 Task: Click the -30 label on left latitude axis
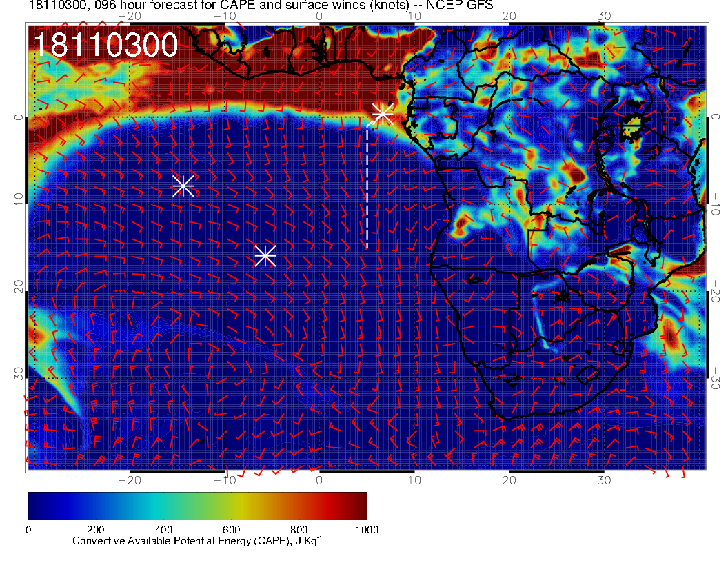(x=19, y=379)
